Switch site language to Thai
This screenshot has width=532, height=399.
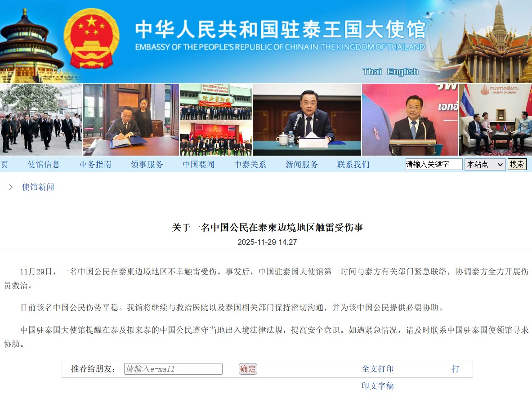pyautogui.click(x=372, y=72)
